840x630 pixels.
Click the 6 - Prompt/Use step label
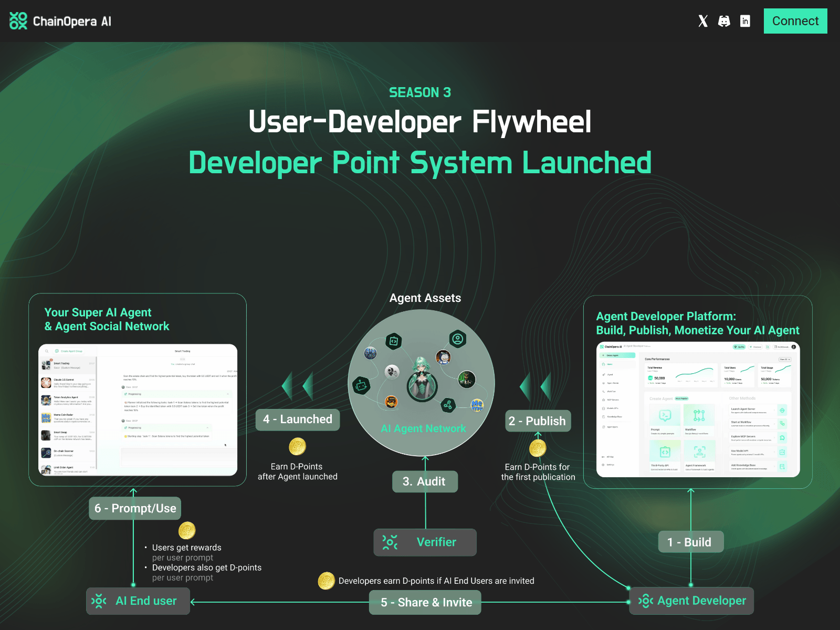click(135, 508)
